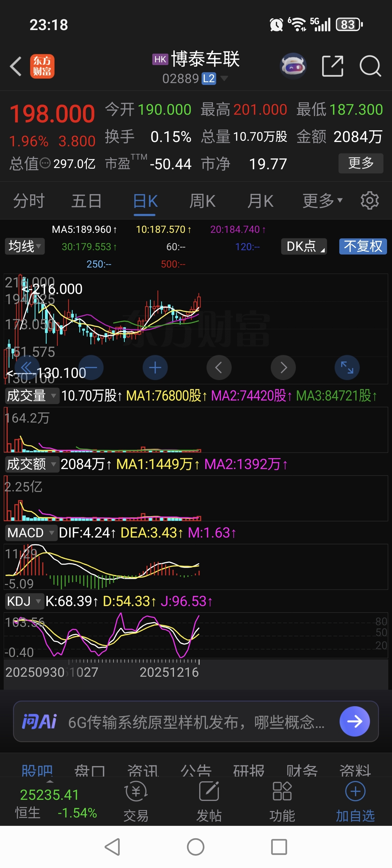
Task: Open the 成交额 indicator dropdown
Action: tap(32, 464)
